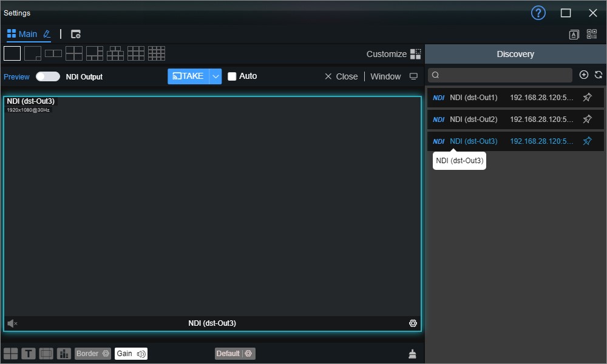Select NDI (dst-Out3) source in the list
This screenshot has width=607, height=364.
click(515, 141)
